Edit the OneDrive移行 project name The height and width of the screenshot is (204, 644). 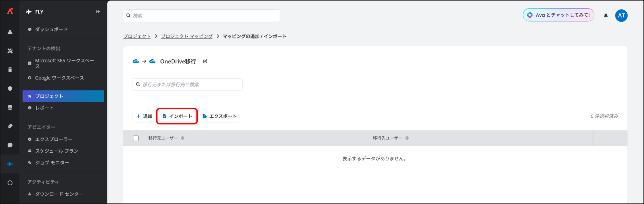pos(205,61)
